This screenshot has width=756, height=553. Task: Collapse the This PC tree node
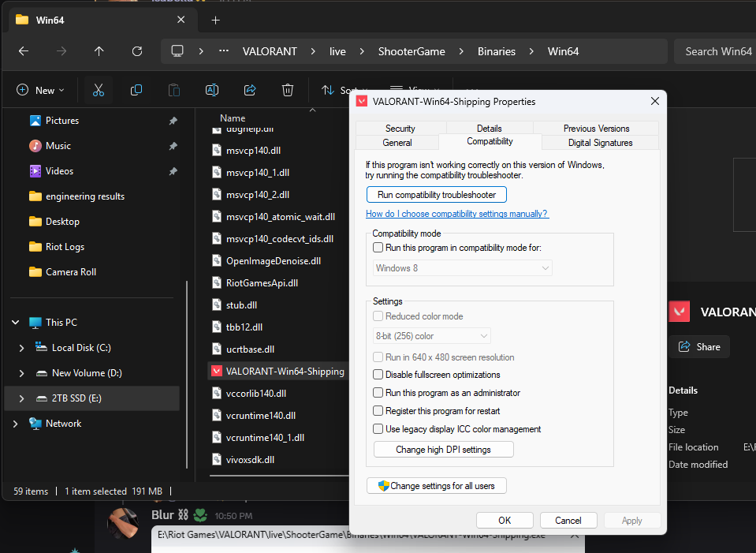pyautogui.click(x=16, y=323)
